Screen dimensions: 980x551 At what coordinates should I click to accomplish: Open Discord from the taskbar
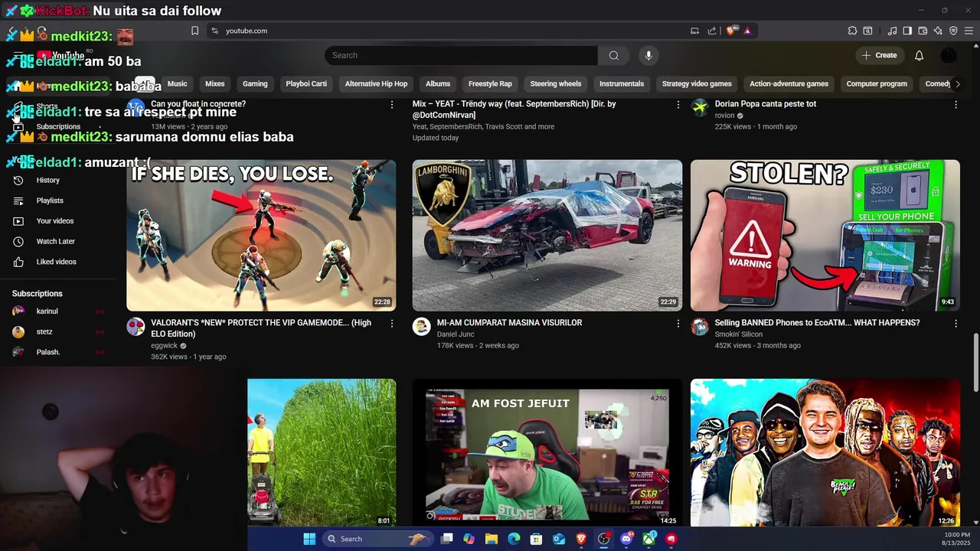tap(627, 539)
